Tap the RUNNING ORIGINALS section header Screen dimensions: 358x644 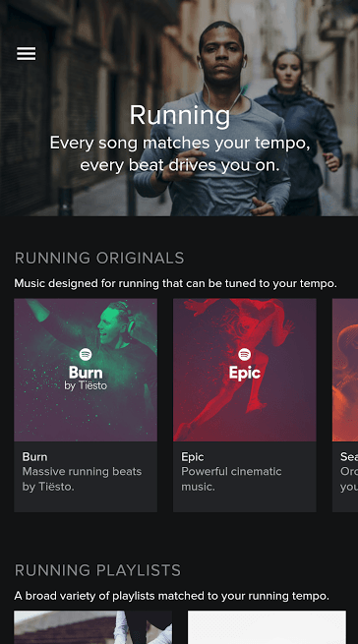99,258
